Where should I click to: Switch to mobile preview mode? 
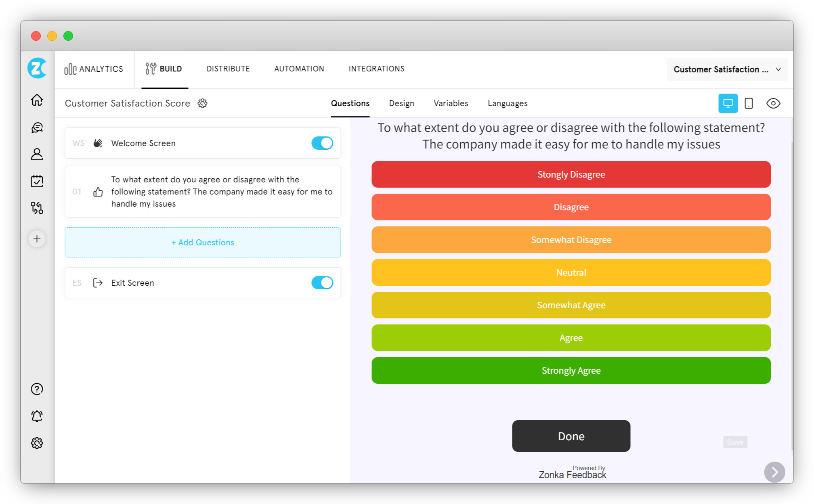point(749,103)
